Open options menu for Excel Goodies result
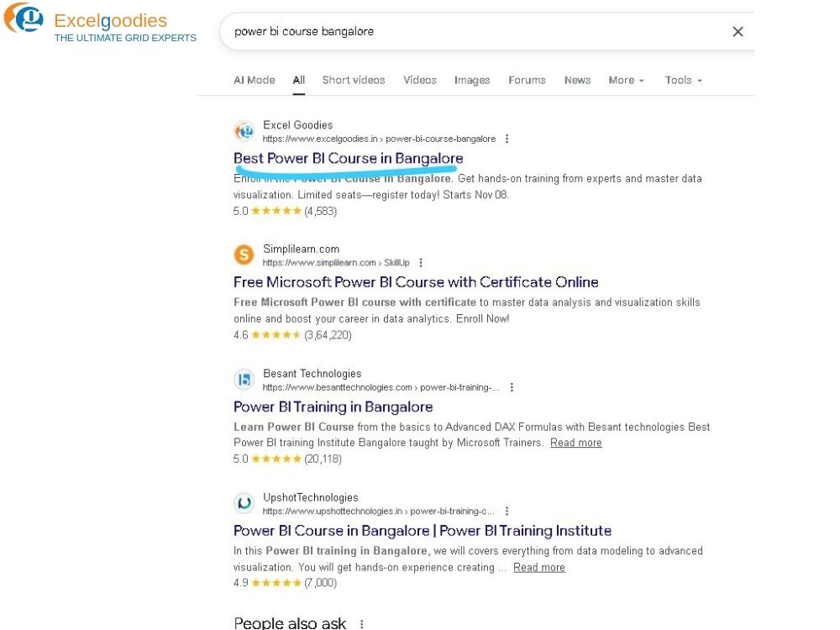Screen dimensions: 840x630 point(507,139)
